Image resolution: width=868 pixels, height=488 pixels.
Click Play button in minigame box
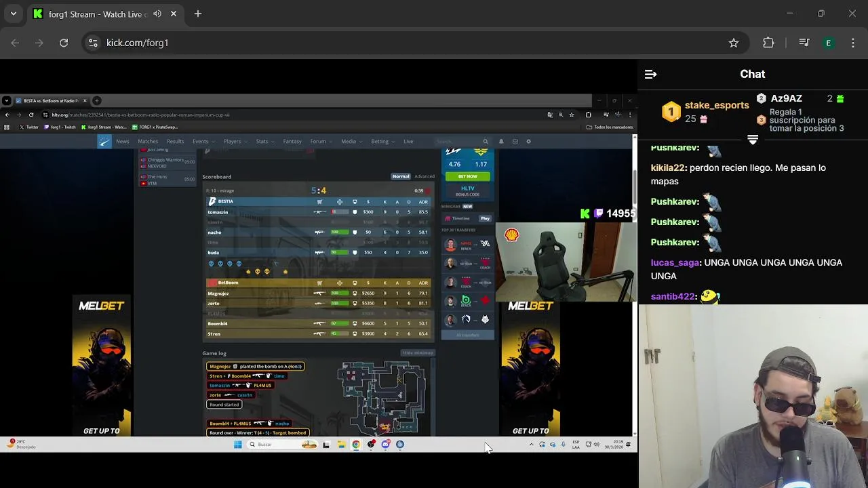tap(485, 218)
